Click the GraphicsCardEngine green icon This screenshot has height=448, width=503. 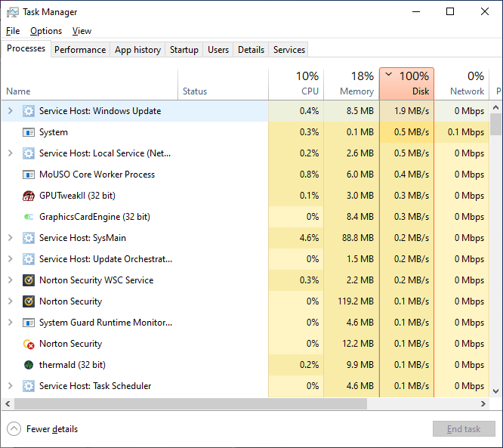coord(29,217)
